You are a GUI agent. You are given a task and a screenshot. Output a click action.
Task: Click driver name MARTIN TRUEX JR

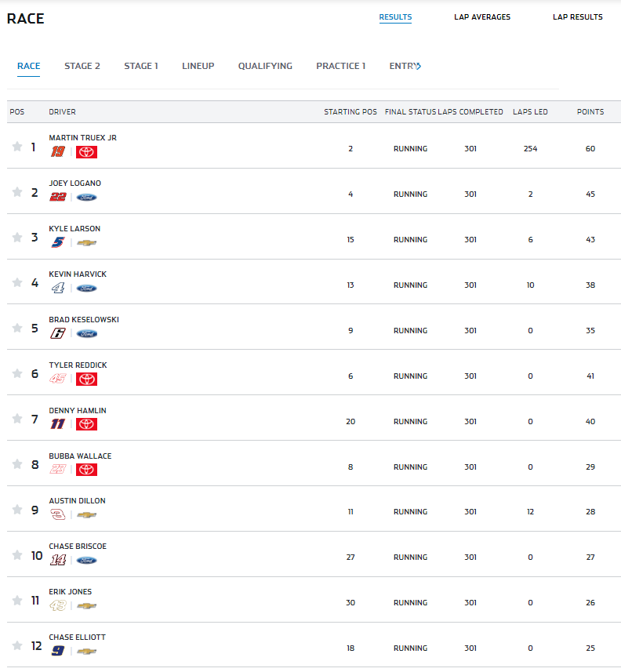pos(82,137)
